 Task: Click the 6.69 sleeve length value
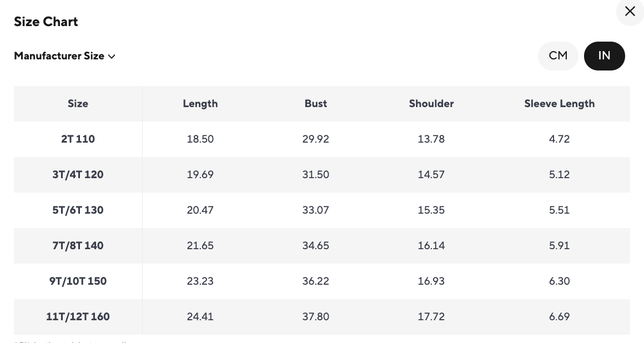pyautogui.click(x=559, y=317)
